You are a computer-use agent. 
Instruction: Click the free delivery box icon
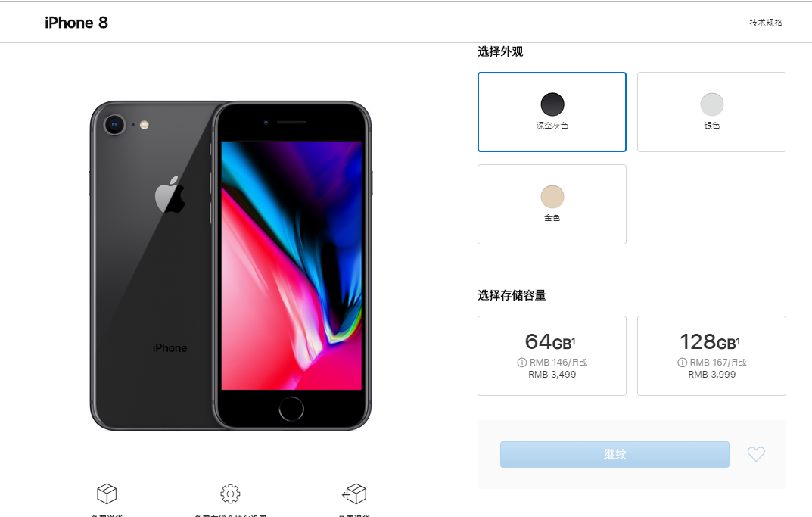[107, 494]
